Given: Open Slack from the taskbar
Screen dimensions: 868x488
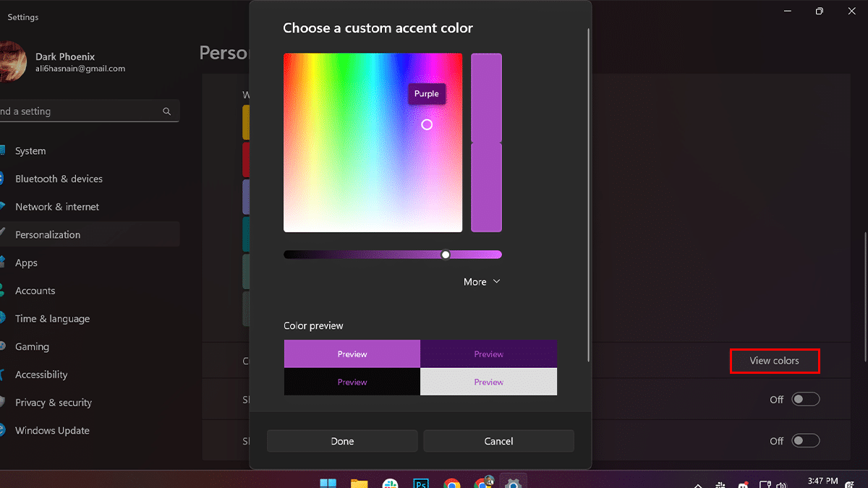Looking at the screenshot, I should [x=390, y=483].
